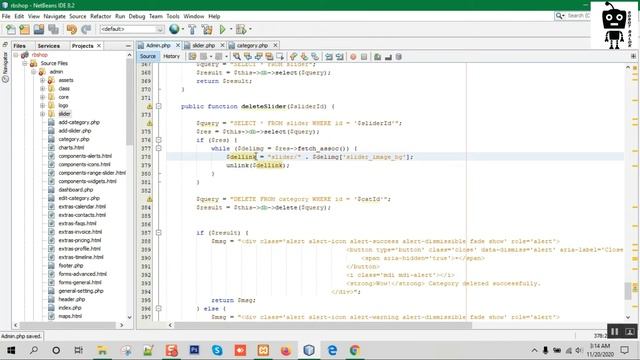Click the Open Project toolbar icon
Screen dimensions: 640x360
[x=39, y=29]
